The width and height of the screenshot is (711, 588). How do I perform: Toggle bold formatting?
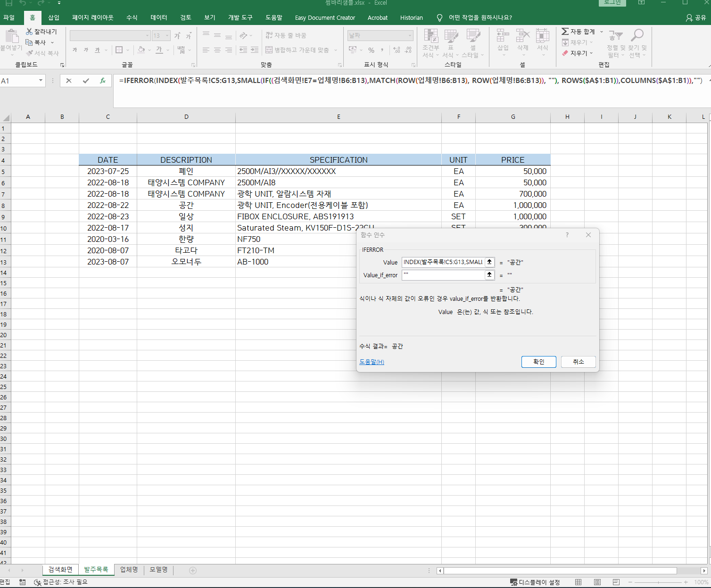coord(75,50)
